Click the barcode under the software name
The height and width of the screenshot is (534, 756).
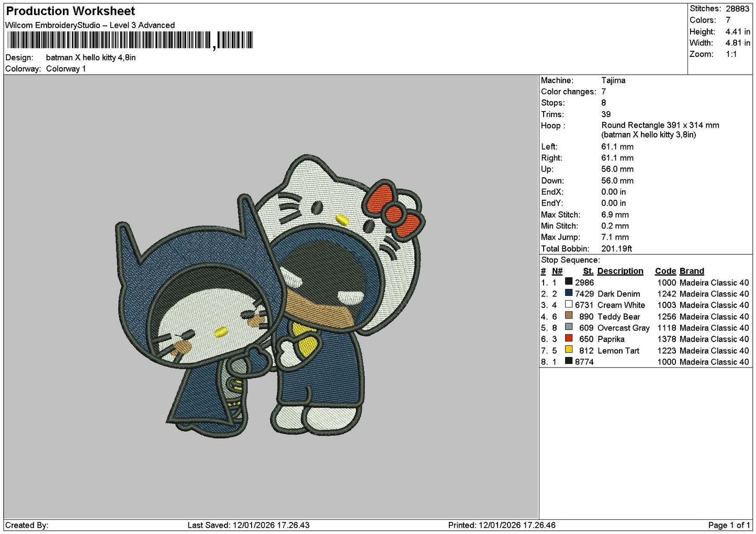click(130, 40)
